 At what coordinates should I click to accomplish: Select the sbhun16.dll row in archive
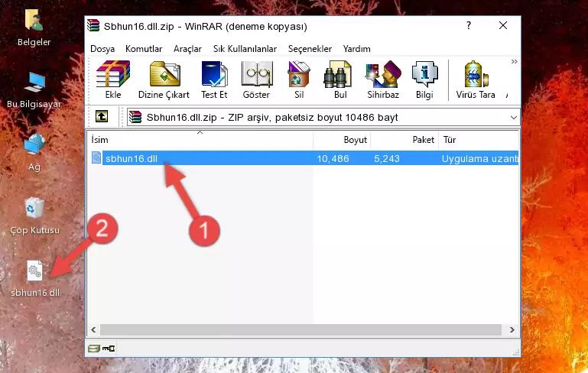[x=305, y=158]
